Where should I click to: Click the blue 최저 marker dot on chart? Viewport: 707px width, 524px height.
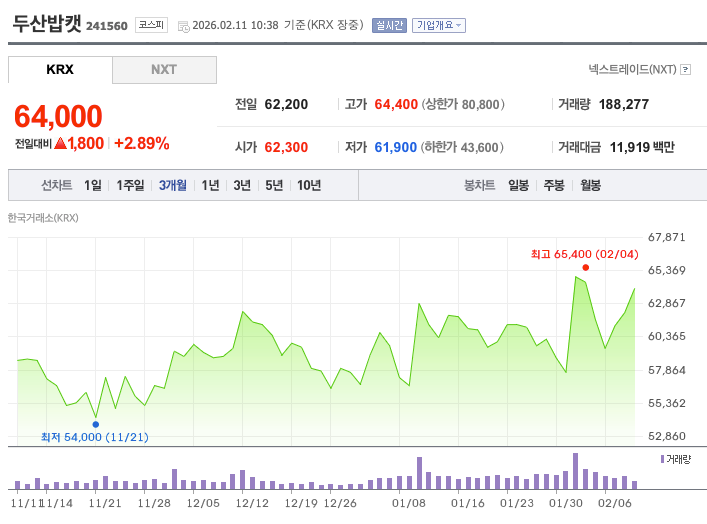(x=96, y=424)
